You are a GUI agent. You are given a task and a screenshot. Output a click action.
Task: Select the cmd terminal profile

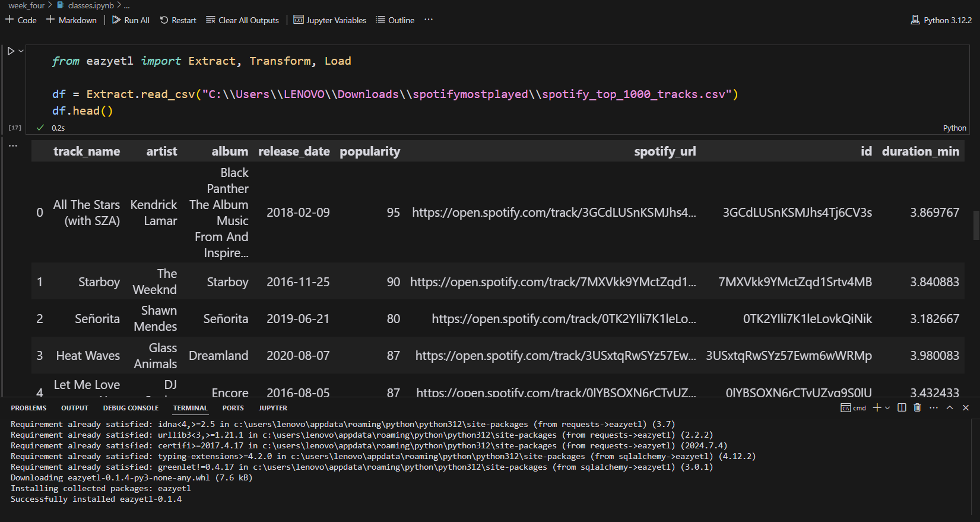coord(853,408)
